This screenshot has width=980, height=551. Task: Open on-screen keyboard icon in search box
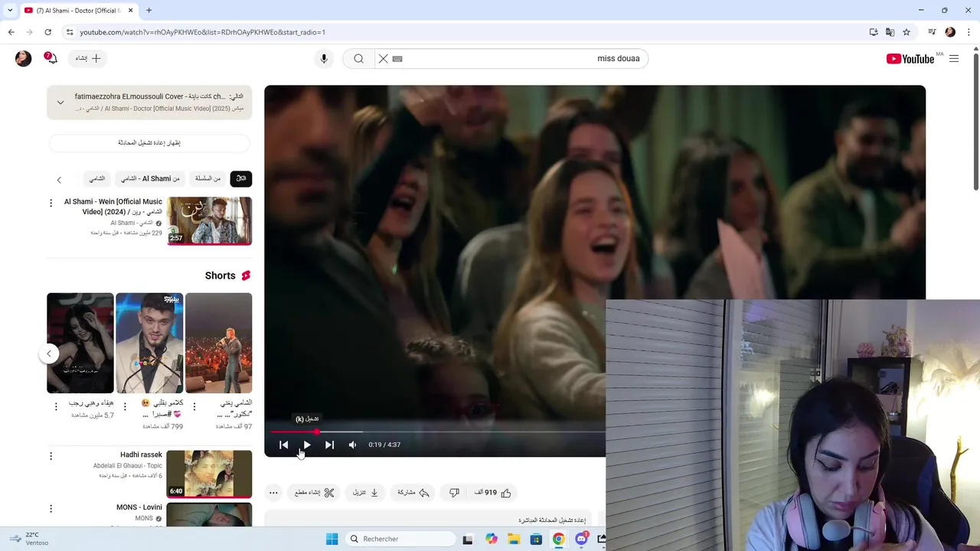397,58
